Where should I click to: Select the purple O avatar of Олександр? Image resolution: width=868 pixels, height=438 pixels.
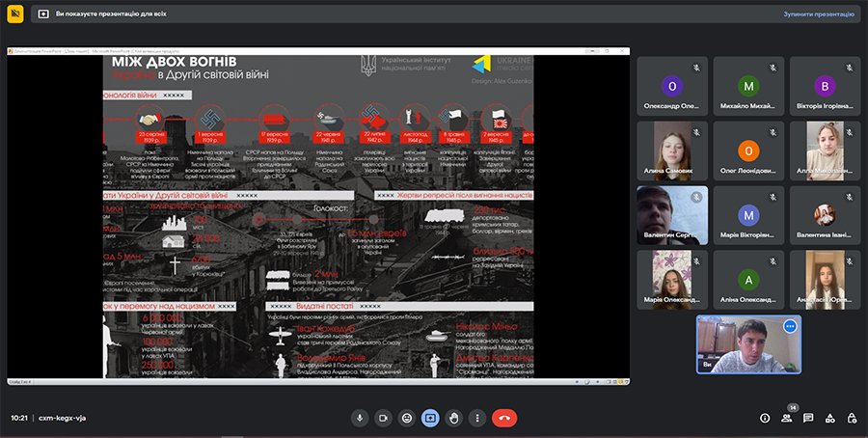point(672,87)
